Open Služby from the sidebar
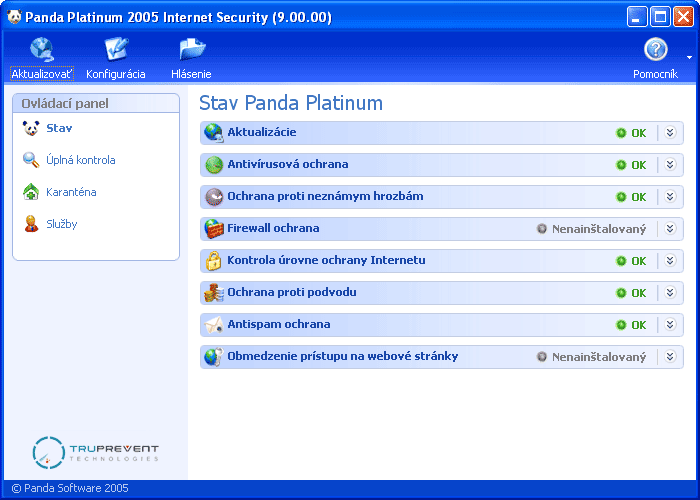The image size is (700, 500). pyautogui.click(x=62, y=224)
